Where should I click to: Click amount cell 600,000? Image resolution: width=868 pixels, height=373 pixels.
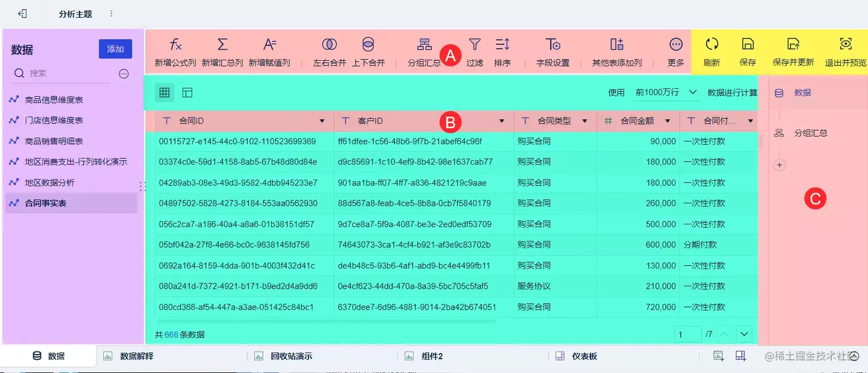(638, 244)
